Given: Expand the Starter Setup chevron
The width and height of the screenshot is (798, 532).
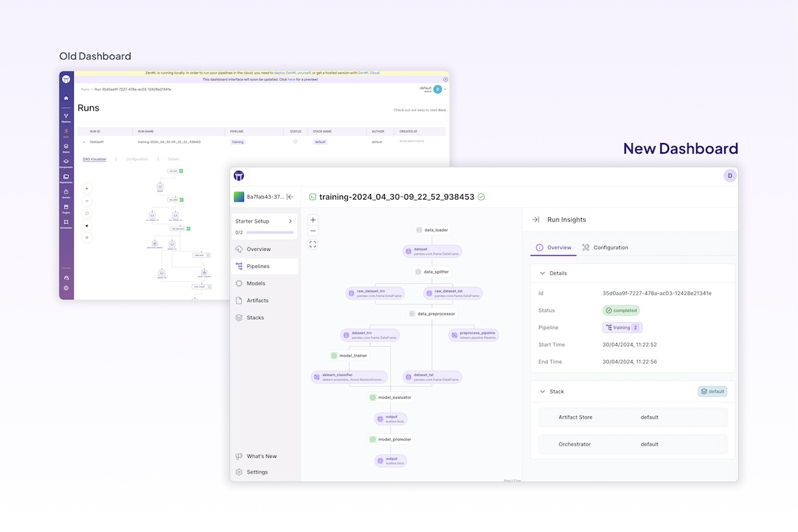Looking at the screenshot, I should [291, 221].
